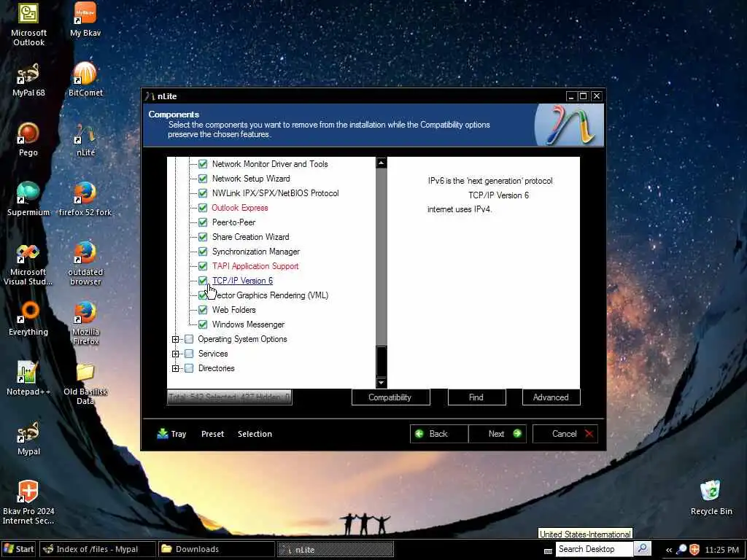
Task: Toggle Windows Messenger checkbox
Action: [x=203, y=324]
